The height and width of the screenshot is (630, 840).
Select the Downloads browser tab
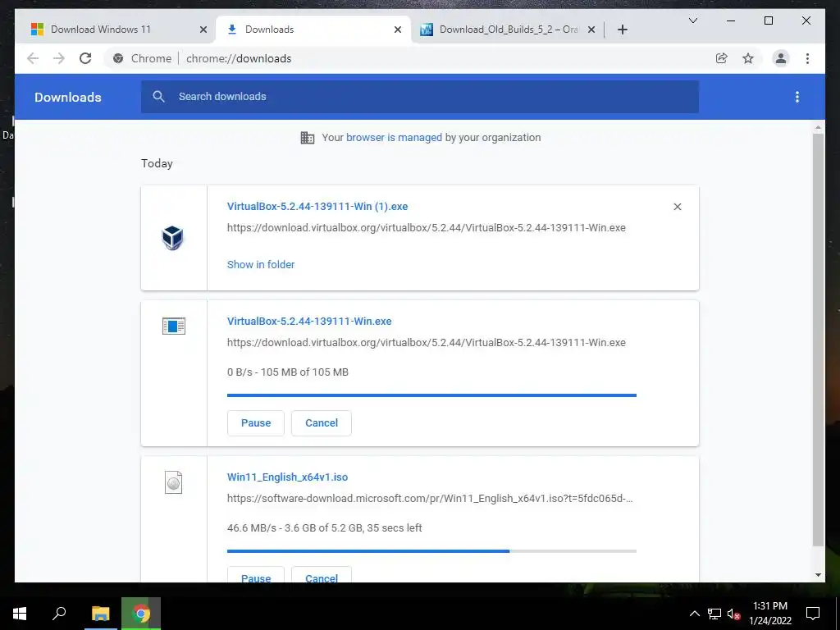coord(313,30)
